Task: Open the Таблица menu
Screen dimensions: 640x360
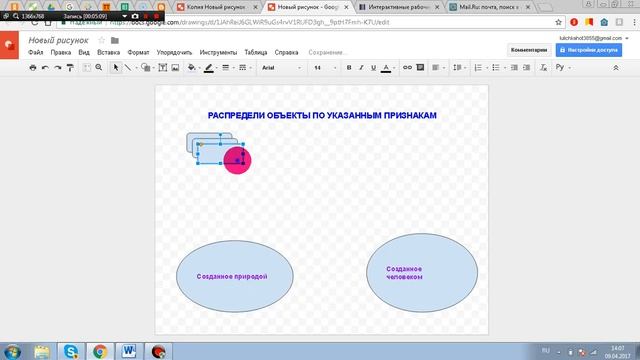Action: tap(256, 52)
